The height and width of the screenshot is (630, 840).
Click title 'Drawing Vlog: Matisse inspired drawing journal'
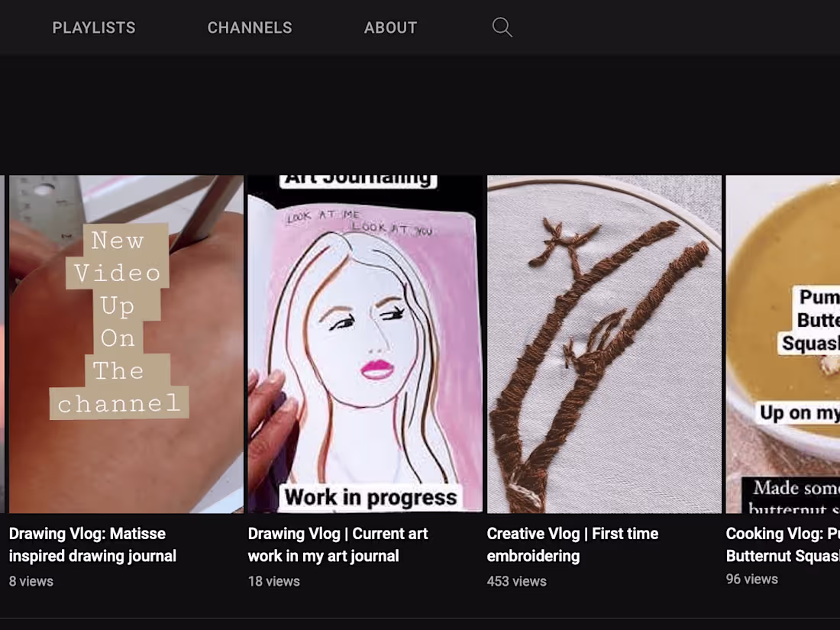pos(92,544)
